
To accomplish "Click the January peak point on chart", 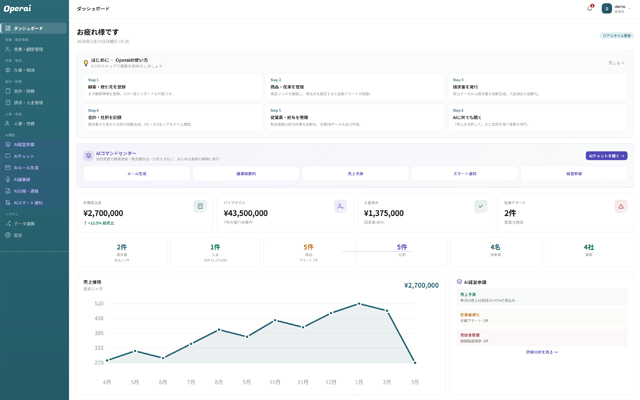I will (x=359, y=304).
